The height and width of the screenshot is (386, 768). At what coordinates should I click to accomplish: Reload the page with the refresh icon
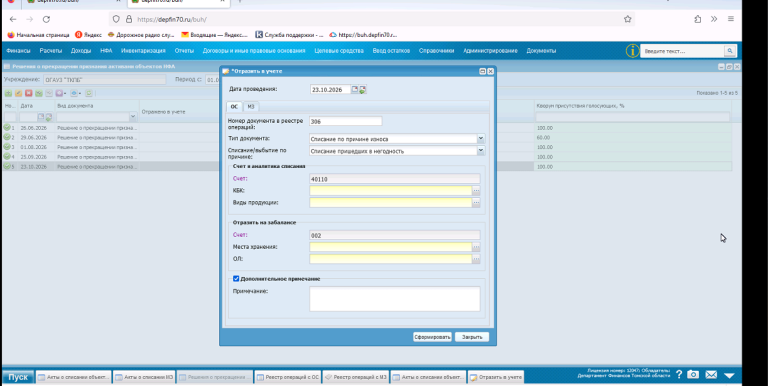[x=46, y=19]
